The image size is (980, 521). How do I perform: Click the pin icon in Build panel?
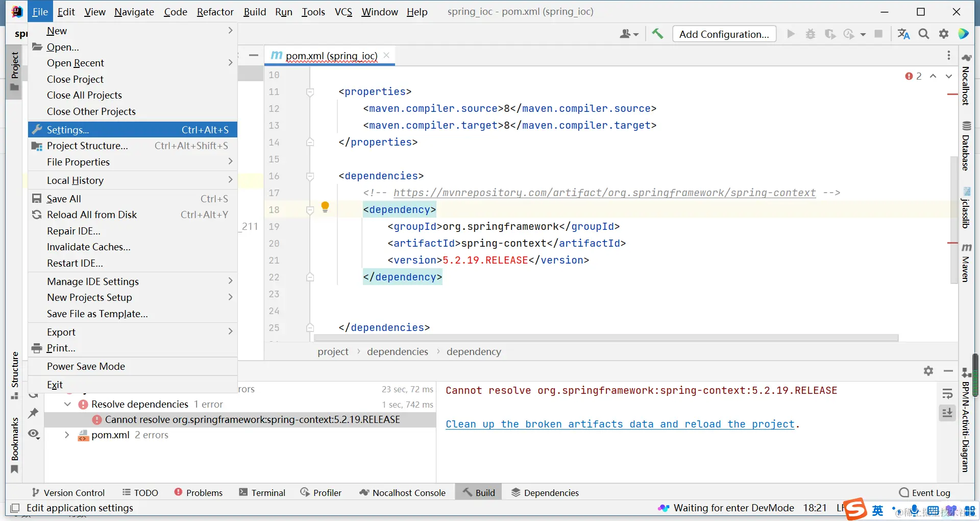click(x=33, y=413)
